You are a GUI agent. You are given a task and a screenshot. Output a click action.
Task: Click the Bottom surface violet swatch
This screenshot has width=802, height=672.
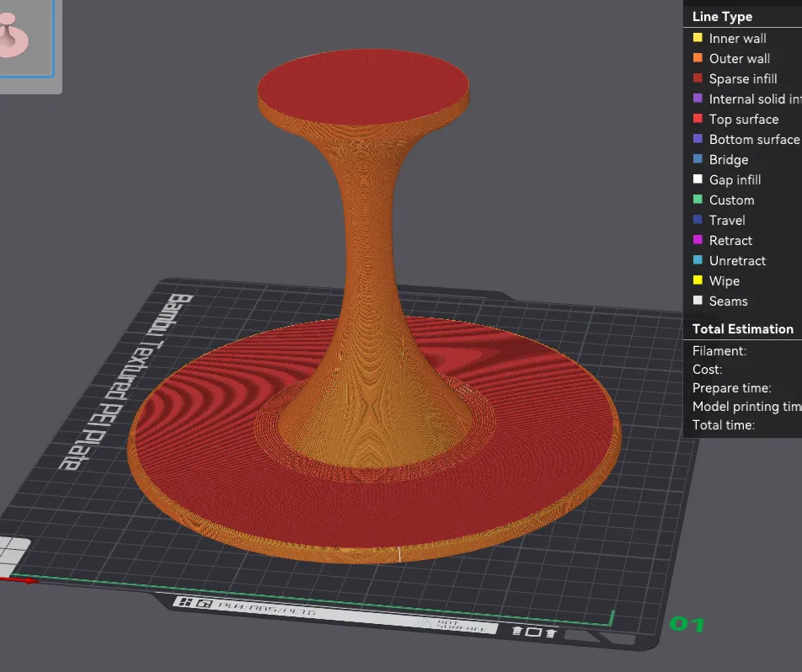[x=698, y=139]
